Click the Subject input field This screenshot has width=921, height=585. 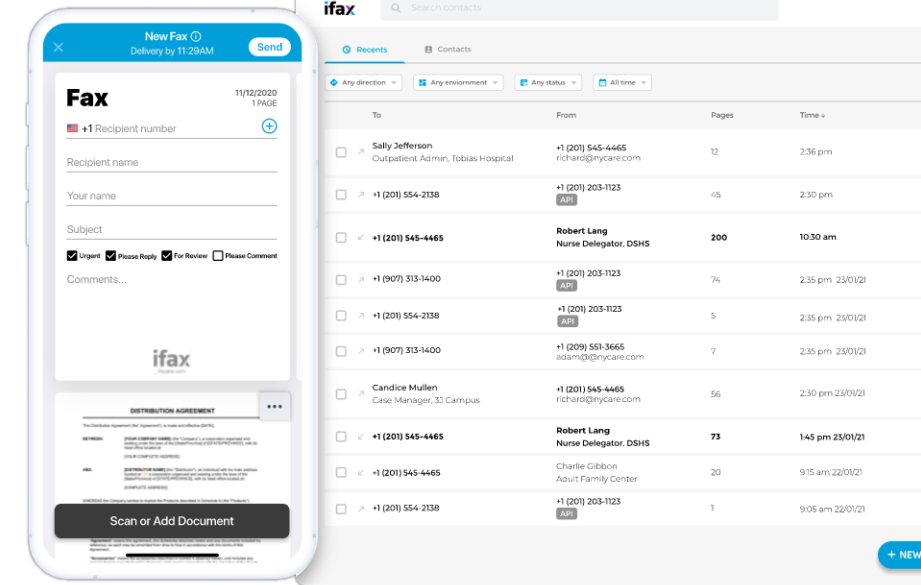172,230
